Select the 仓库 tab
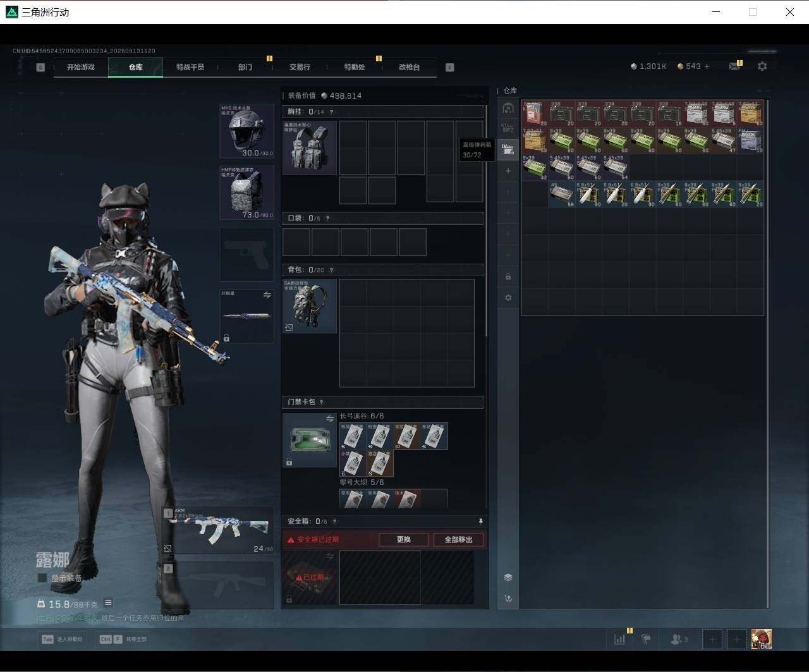 (136, 67)
